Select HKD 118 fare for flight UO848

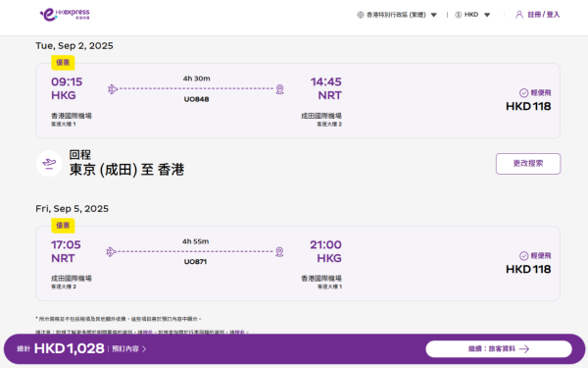coord(528,106)
